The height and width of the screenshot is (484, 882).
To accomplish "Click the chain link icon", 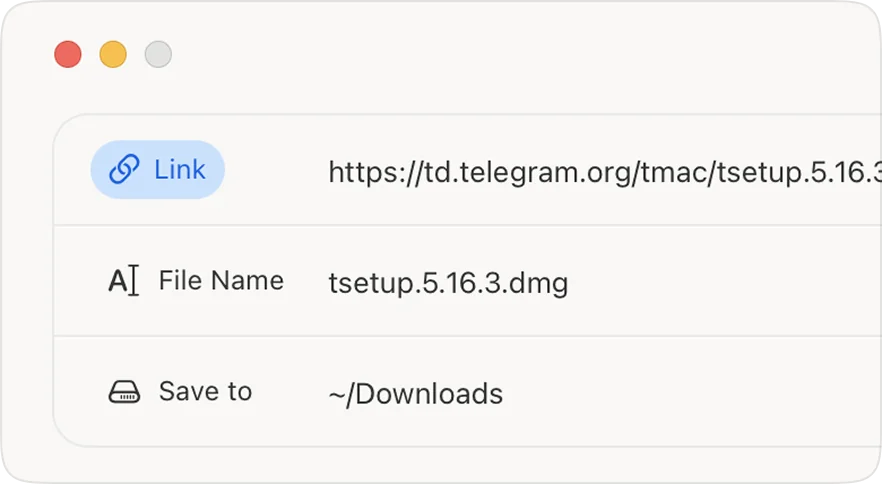I will (124, 170).
